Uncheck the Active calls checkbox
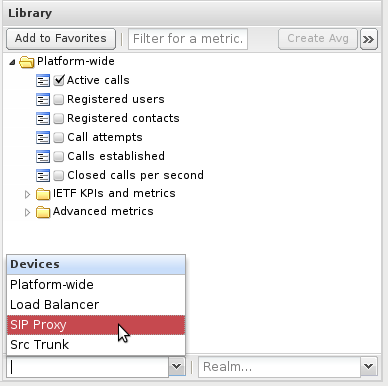This screenshot has height=386, width=388. point(59,80)
